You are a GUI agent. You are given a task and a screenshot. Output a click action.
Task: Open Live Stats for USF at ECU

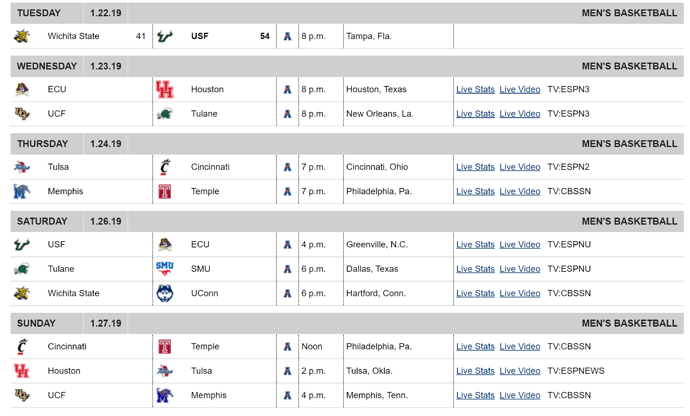tap(475, 244)
